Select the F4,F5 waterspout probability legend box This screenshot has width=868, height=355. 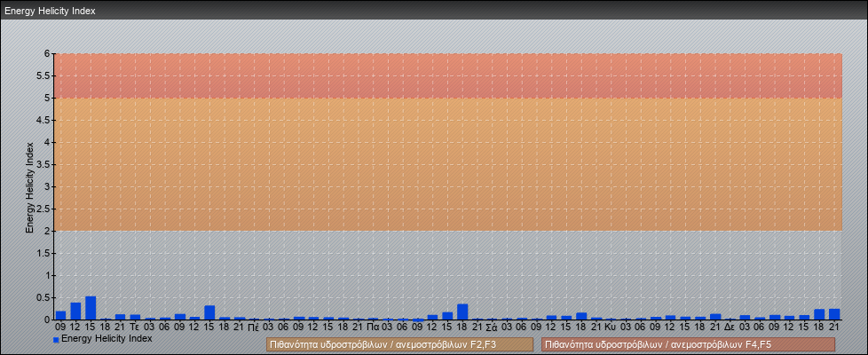coord(688,344)
